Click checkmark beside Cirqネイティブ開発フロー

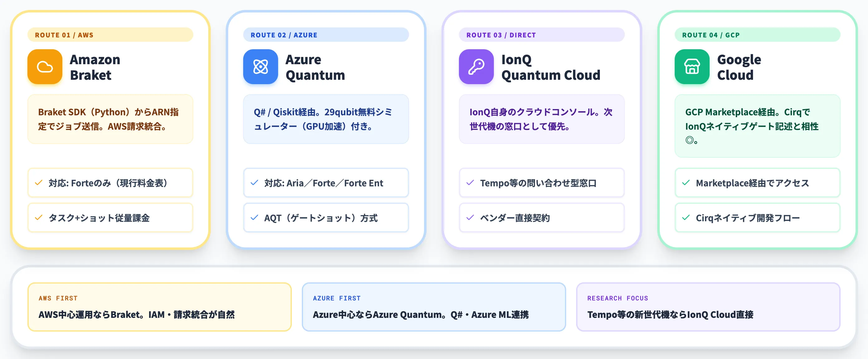click(x=686, y=218)
